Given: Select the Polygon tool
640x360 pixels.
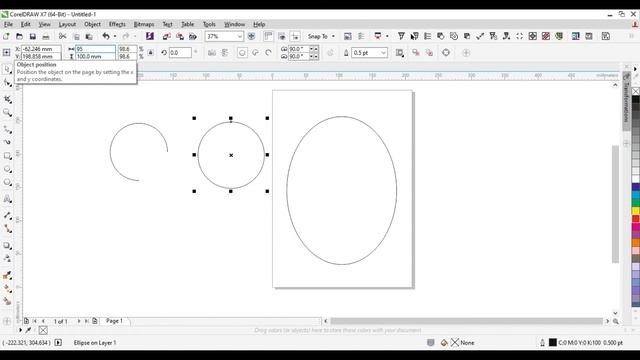Looking at the screenshot, I should point(7,182).
